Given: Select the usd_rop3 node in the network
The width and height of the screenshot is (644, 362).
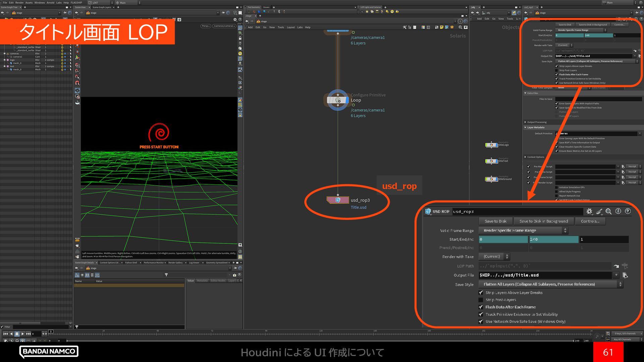Looking at the screenshot, I should 338,200.
